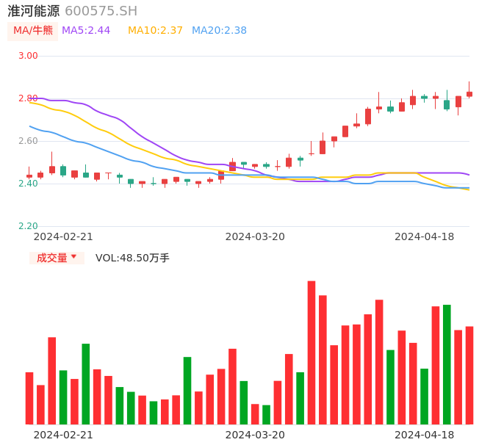Open the 成交量 indicator dropdown
This screenshot has height=445, width=504.
pos(57,258)
